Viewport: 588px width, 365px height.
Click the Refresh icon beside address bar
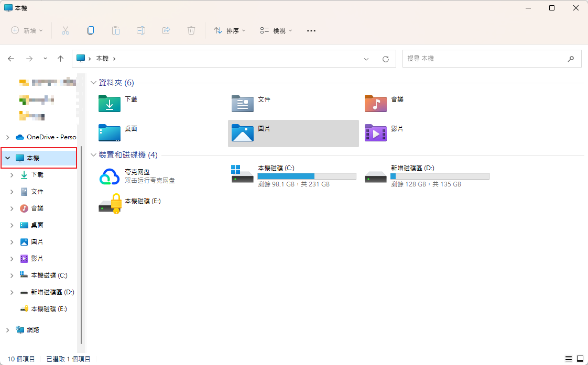pyautogui.click(x=386, y=59)
